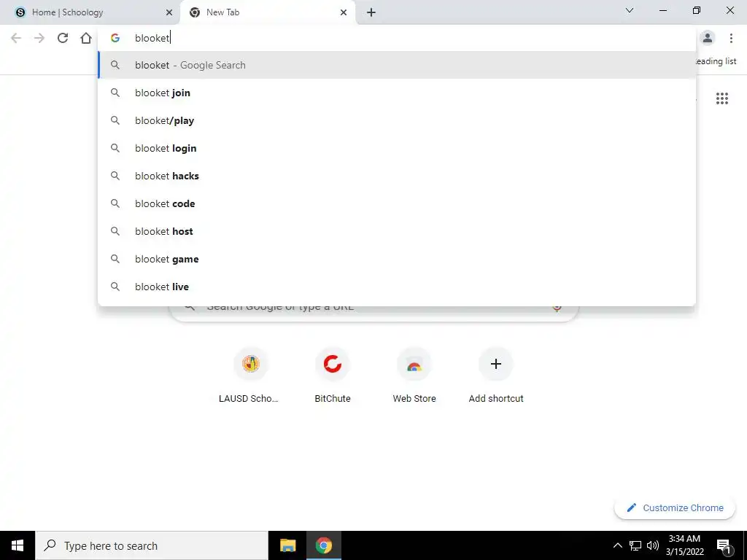This screenshot has height=560, width=747.
Task: Open the Reading list button
Action: click(x=715, y=61)
